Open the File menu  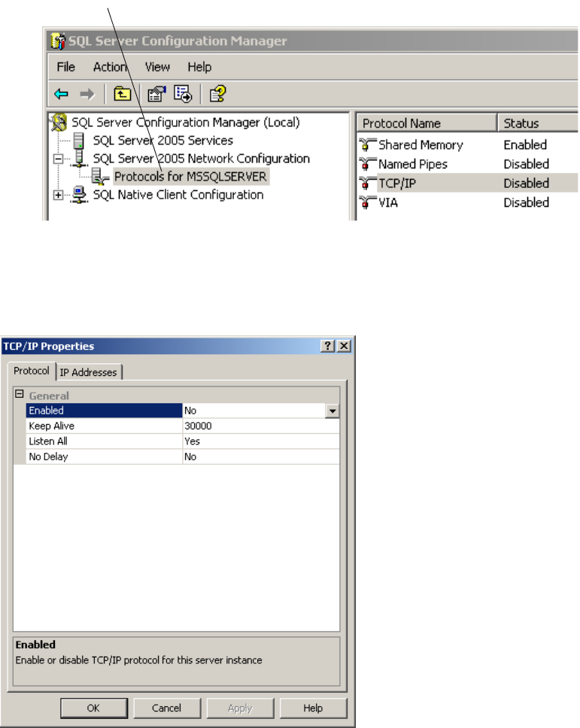point(65,67)
